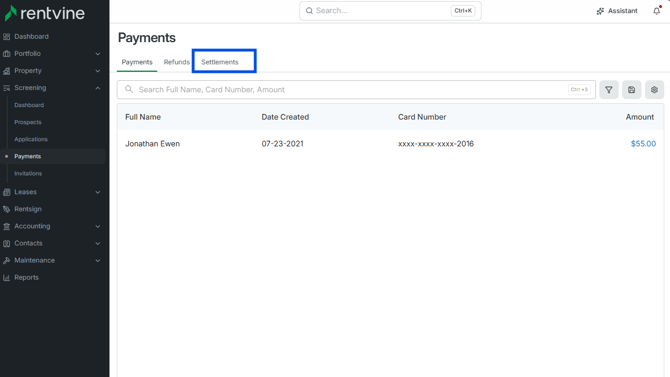Click the Assistant button label
The image size is (670, 377).
tap(623, 11)
